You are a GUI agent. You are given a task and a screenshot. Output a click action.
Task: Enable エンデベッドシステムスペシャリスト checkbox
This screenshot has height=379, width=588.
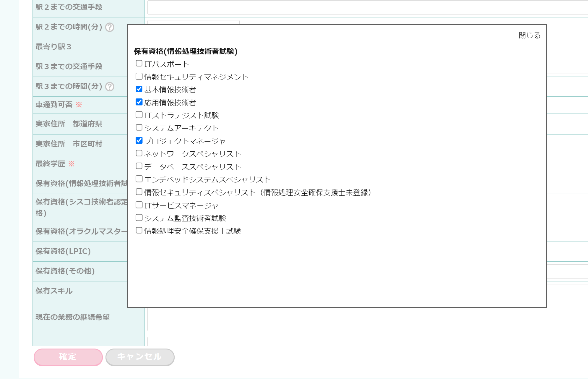(139, 179)
